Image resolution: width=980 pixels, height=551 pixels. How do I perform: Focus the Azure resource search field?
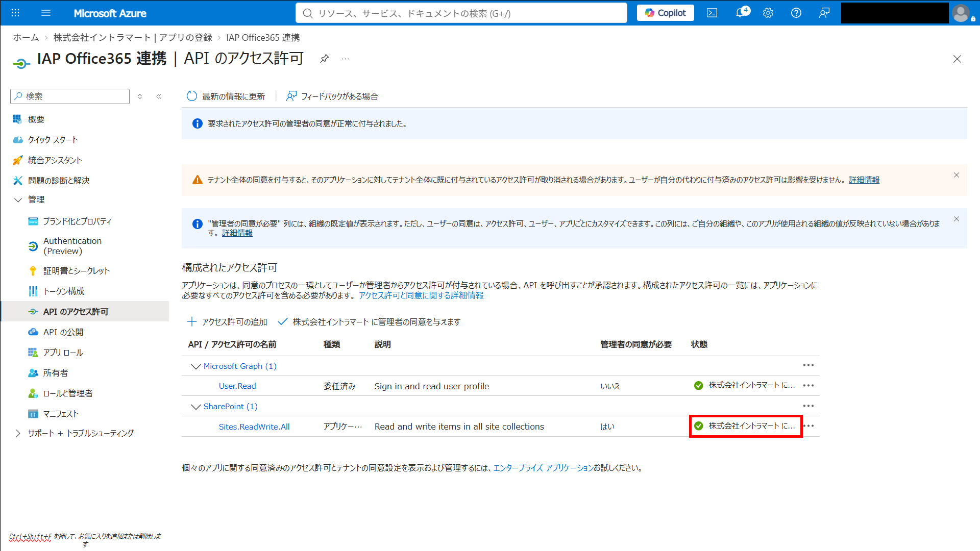click(461, 13)
